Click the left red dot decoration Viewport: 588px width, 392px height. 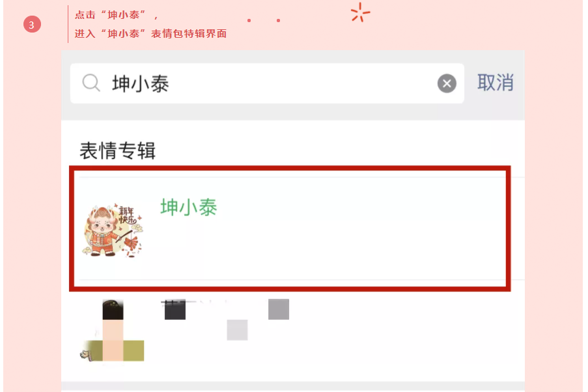coord(249,20)
